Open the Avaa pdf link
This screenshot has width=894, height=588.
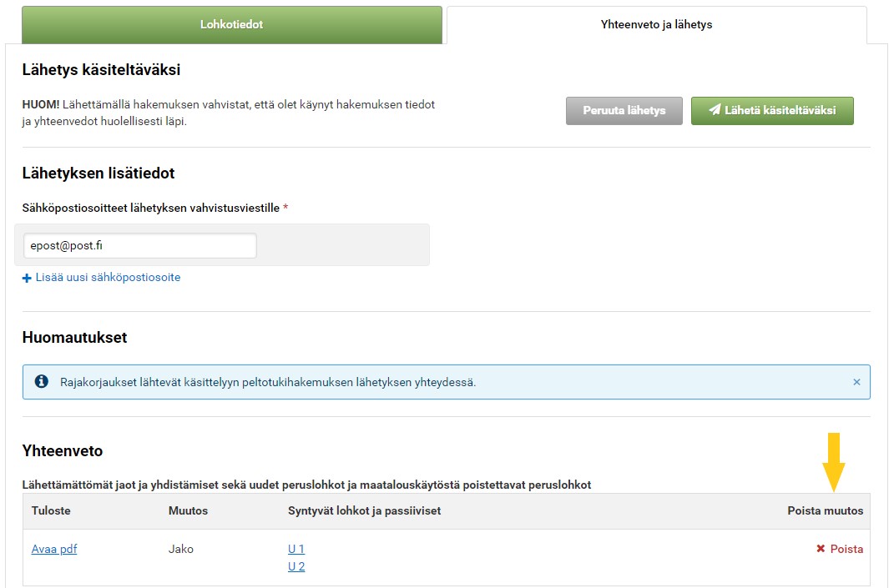54,549
